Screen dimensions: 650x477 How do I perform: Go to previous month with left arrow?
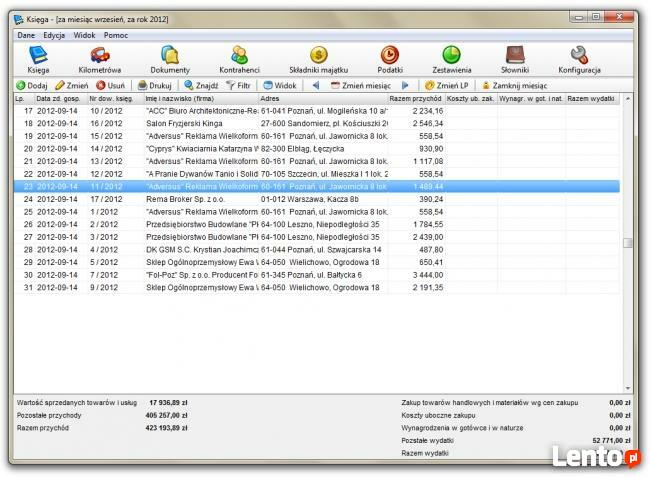316,86
